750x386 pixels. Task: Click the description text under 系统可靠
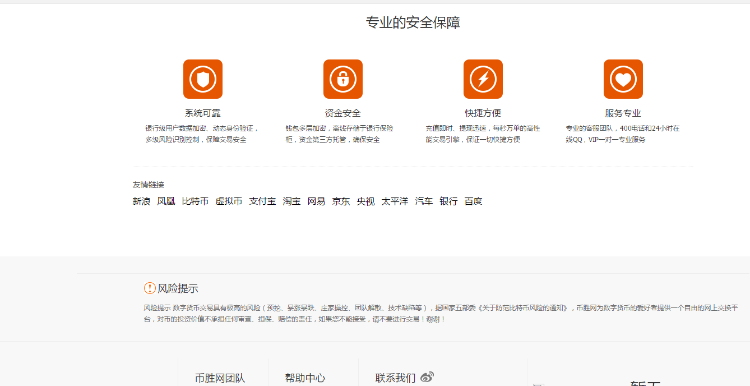(202, 134)
